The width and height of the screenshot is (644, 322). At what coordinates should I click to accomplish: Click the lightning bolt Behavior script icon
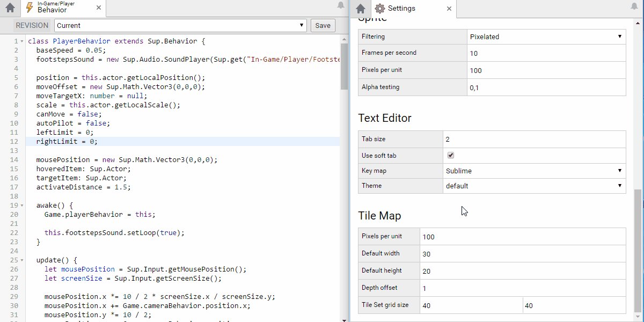[30, 8]
